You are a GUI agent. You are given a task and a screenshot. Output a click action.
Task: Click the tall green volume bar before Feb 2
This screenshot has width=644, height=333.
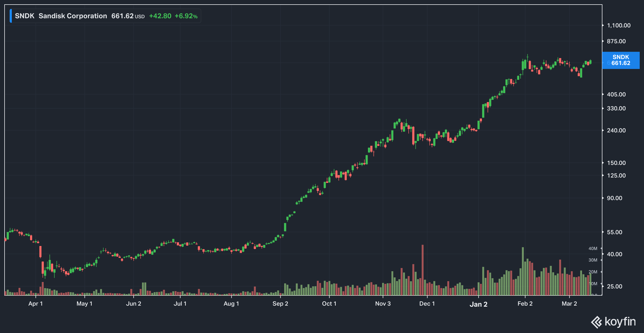point(523,271)
